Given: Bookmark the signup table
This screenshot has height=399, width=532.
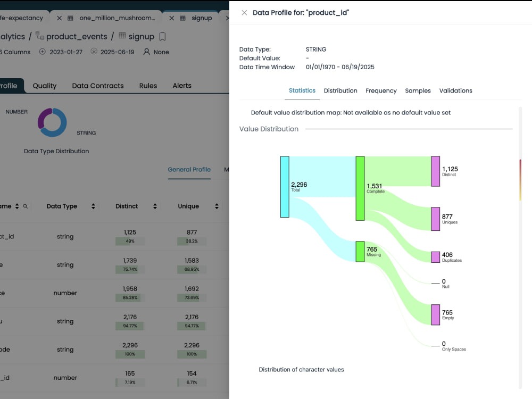Looking at the screenshot, I should [x=162, y=36].
